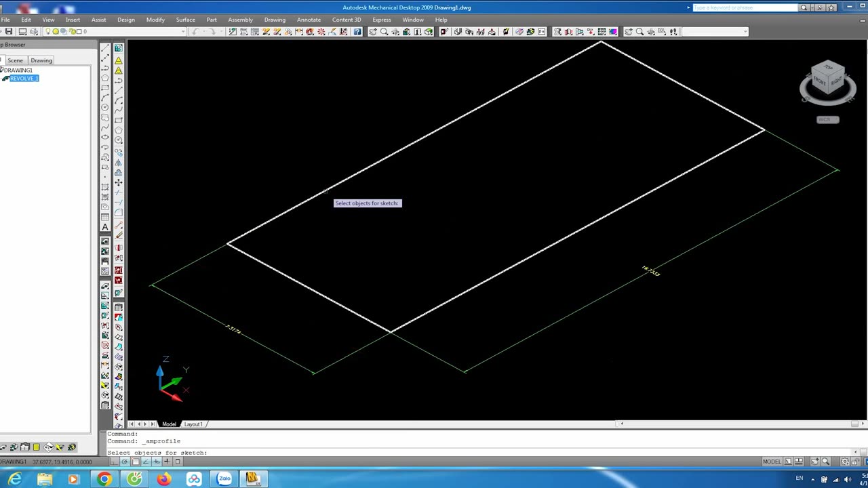Go to first layout tab arrow
This screenshot has height=488, width=868.
point(132,424)
